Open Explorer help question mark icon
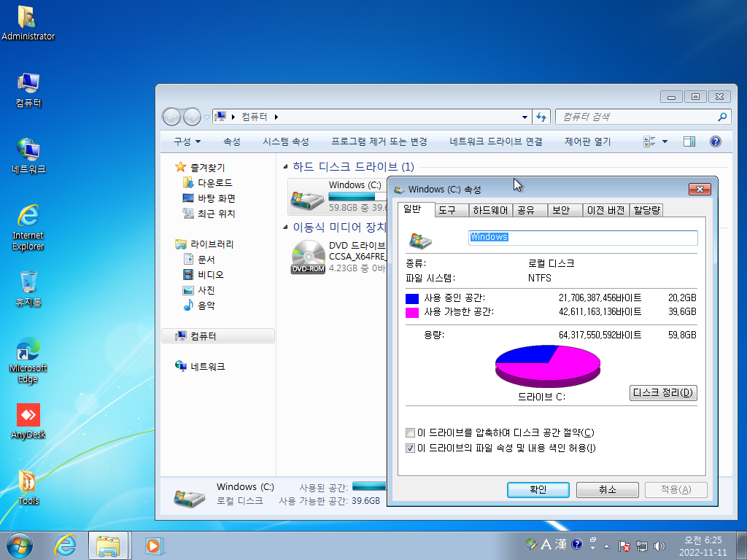 pyautogui.click(x=715, y=141)
